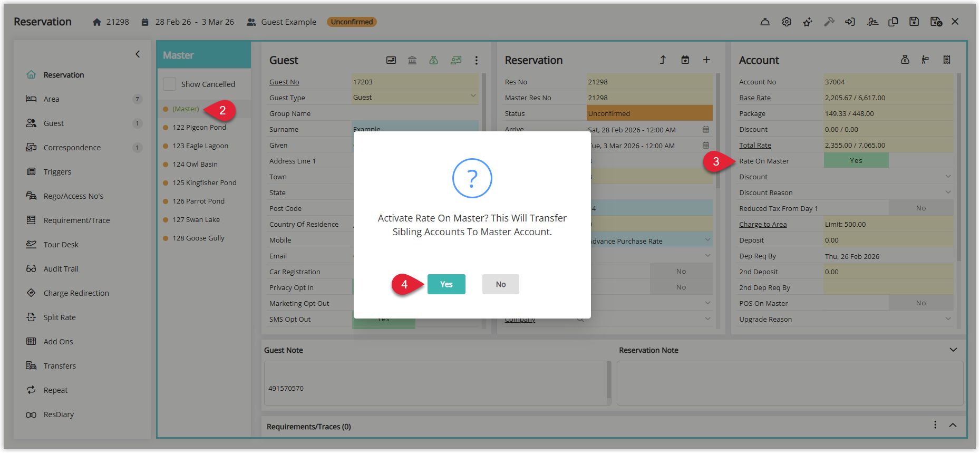The width and height of the screenshot is (980, 453).
Task: Open the Advance Purchase Rate dropdown
Action: [x=707, y=240]
